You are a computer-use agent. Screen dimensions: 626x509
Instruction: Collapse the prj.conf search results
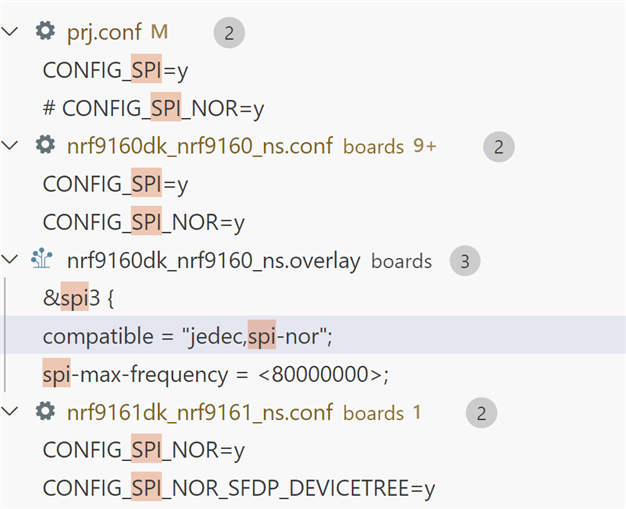(10, 32)
